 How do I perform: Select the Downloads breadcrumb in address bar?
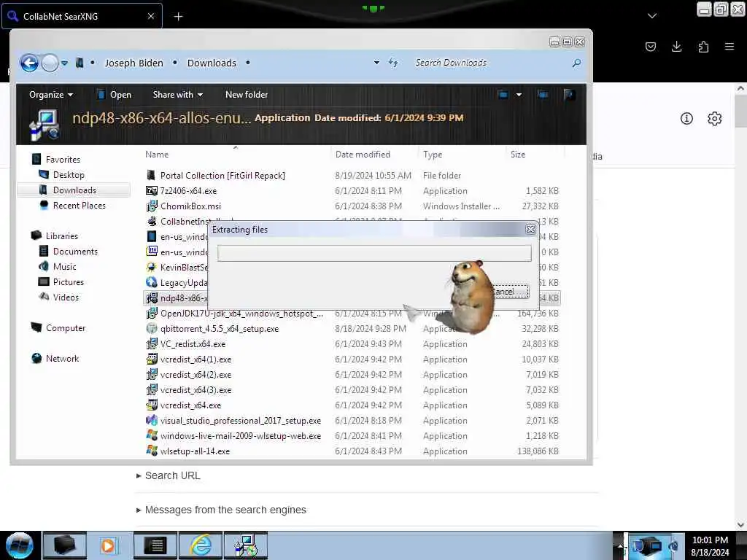tap(212, 63)
